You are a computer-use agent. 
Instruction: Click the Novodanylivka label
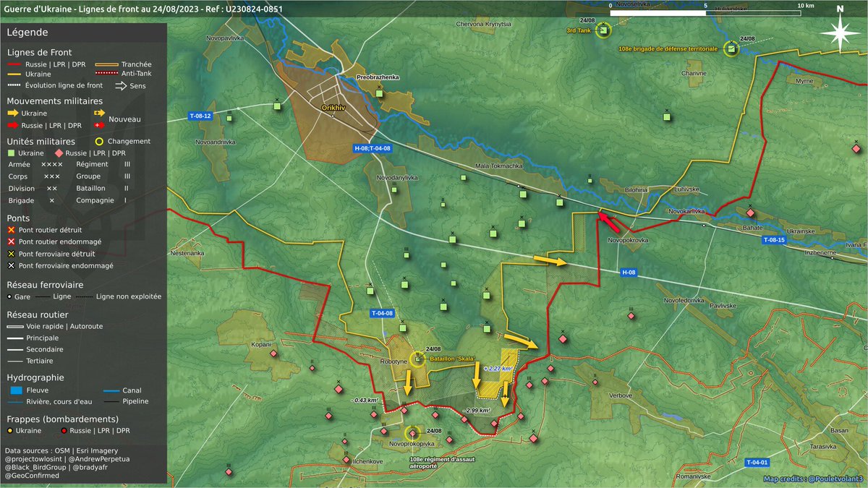398,177
